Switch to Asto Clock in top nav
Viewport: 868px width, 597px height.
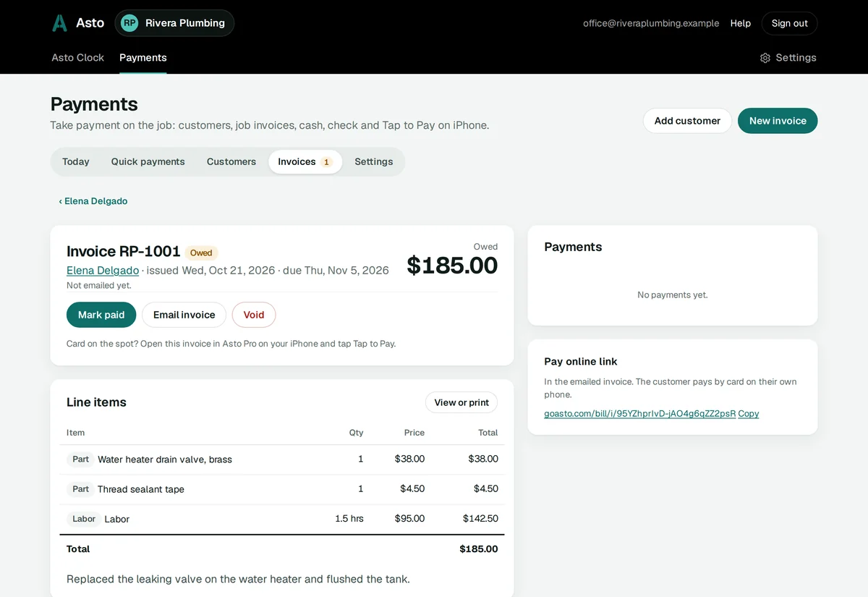(x=78, y=58)
